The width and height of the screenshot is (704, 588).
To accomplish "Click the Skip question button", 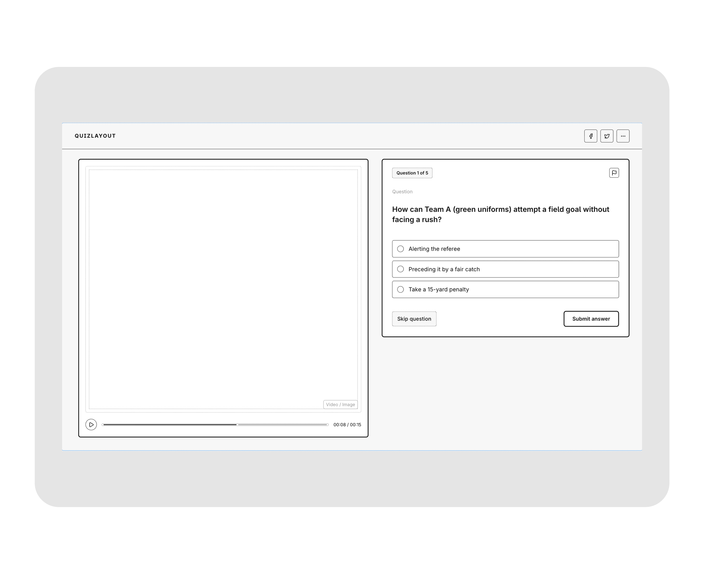I will 414,319.
